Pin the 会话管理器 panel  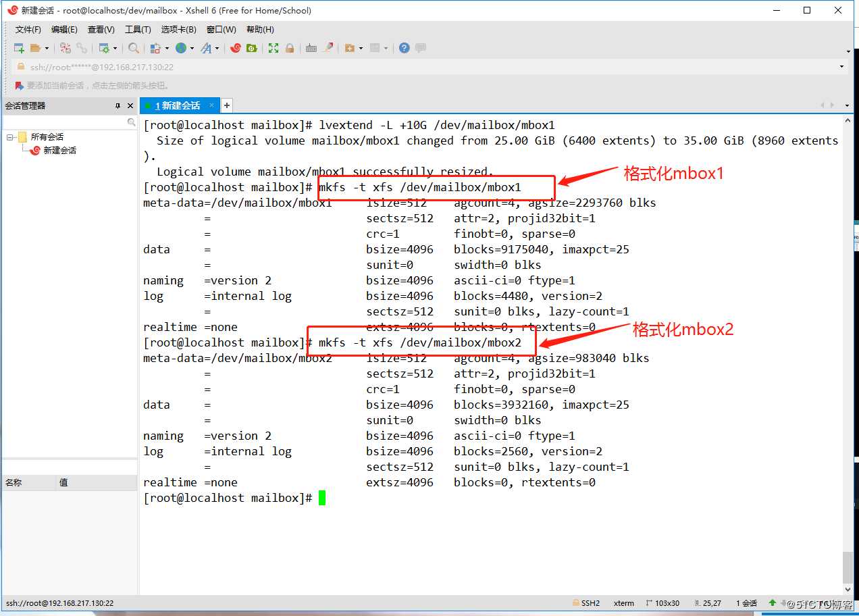tap(118, 106)
